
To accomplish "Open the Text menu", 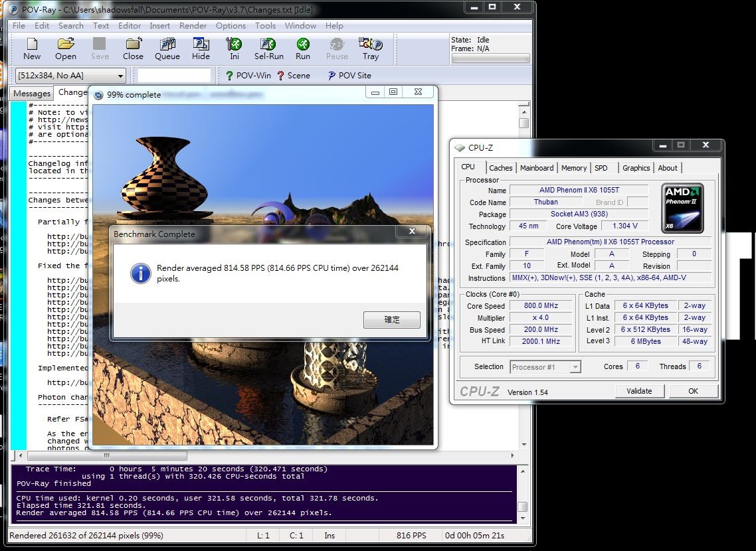I will [101, 26].
